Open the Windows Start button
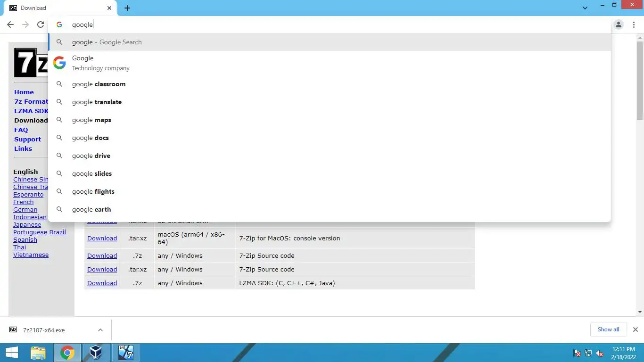Viewport: 644px width, 362px height. pos(11,353)
